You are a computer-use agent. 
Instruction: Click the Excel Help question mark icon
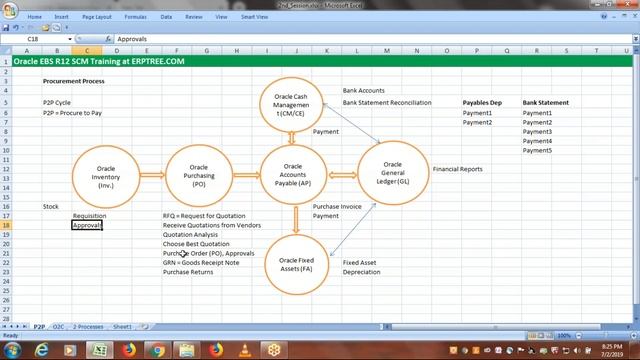click(604, 16)
